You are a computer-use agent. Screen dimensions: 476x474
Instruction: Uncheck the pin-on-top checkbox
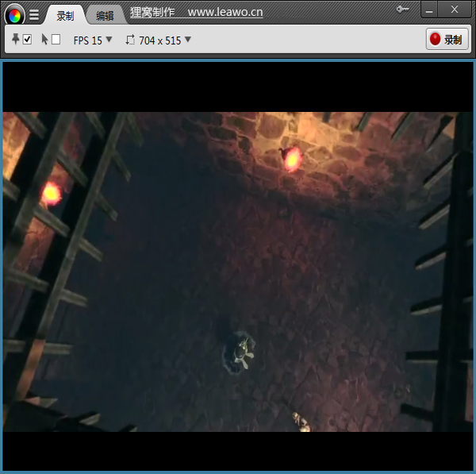(x=27, y=40)
